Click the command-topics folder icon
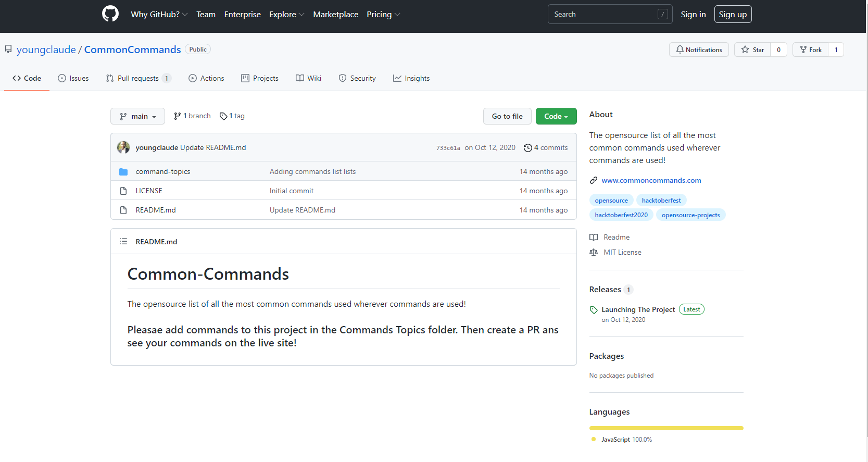The width and height of the screenshot is (868, 462). 123,171
